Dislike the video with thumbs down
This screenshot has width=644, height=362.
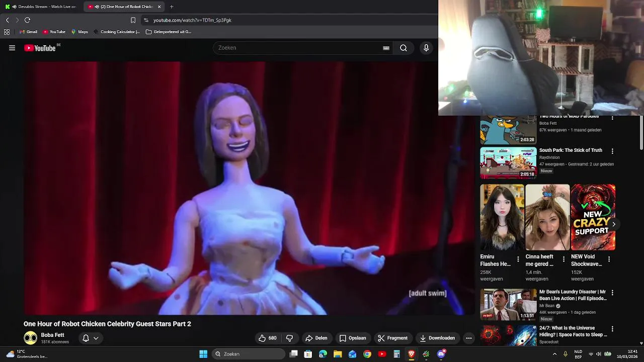coord(289,338)
